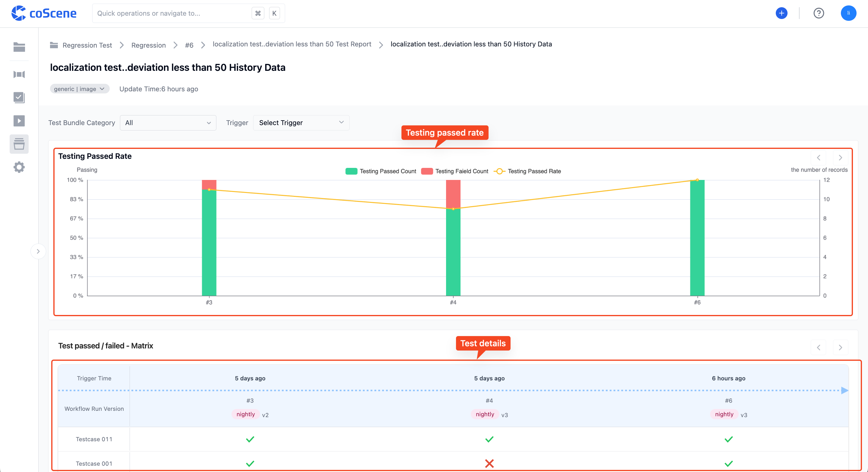The width and height of the screenshot is (868, 472).
Task: Open the Select Trigger dropdown
Action: pyautogui.click(x=301, y=123)
